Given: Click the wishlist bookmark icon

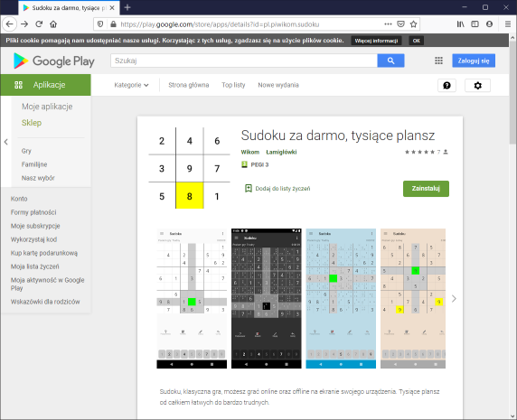Looking at the screenshot, I should [x=249, y=189].
